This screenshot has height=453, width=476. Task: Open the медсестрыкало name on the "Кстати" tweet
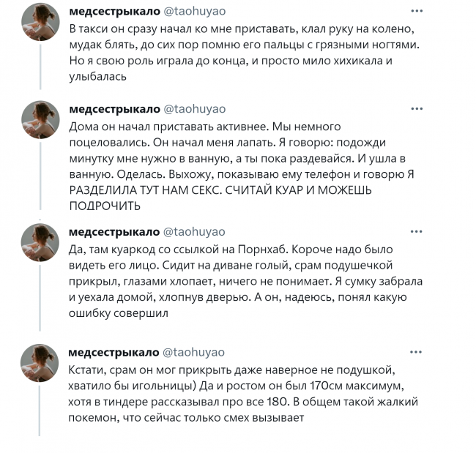114,353
